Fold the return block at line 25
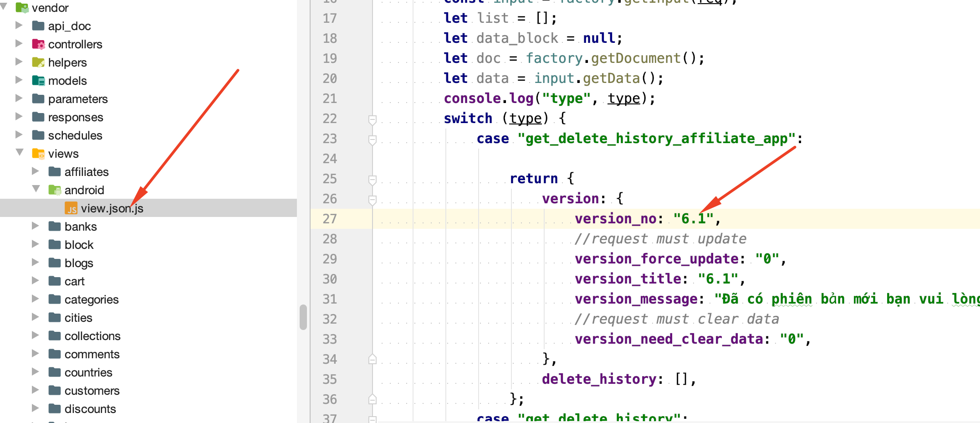The height and width of the screenshot is (423, 980). tap(373, 180)
